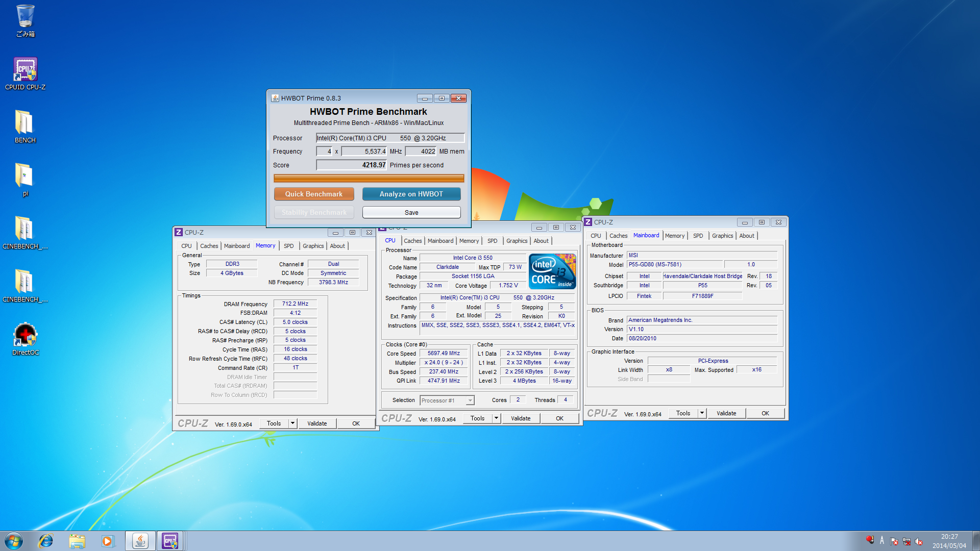Launch the DirectOC desktop shortcut
The image size is (980, 551).
[x=25, y=339]
